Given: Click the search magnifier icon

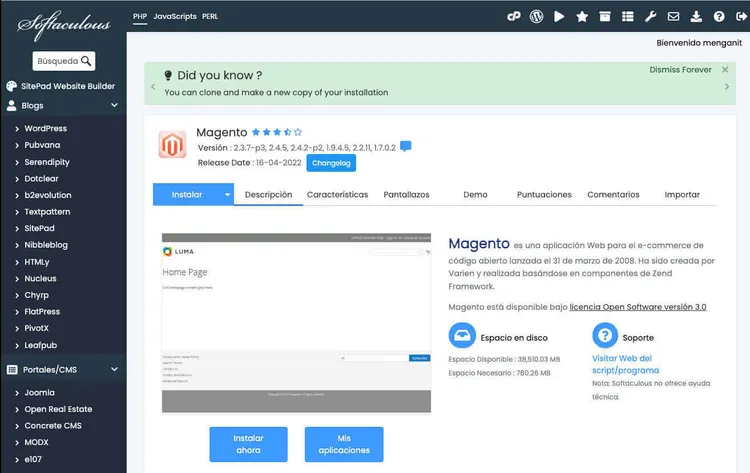Looking at the screenshot, I should pyautogui.click(x=86, y=61).
